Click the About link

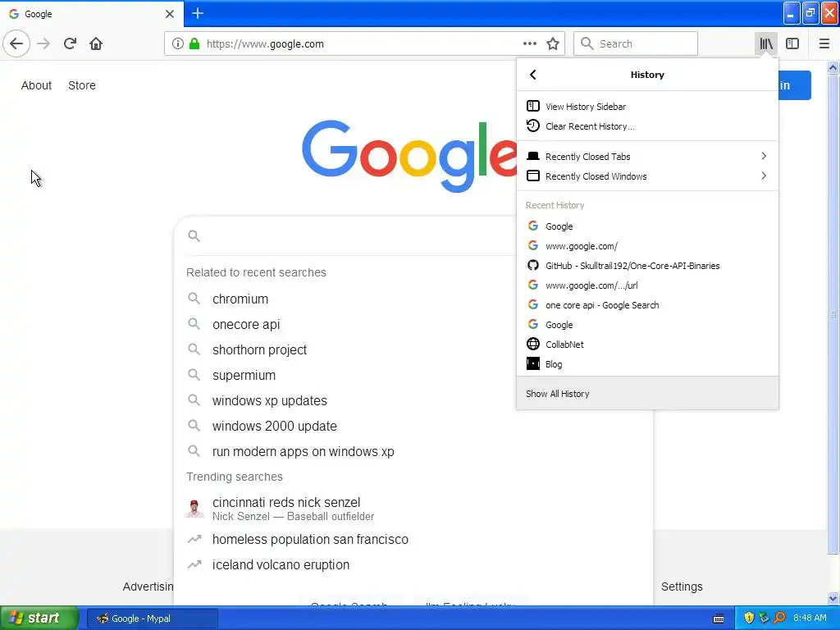pyautogui.click(x=36, y=85)
